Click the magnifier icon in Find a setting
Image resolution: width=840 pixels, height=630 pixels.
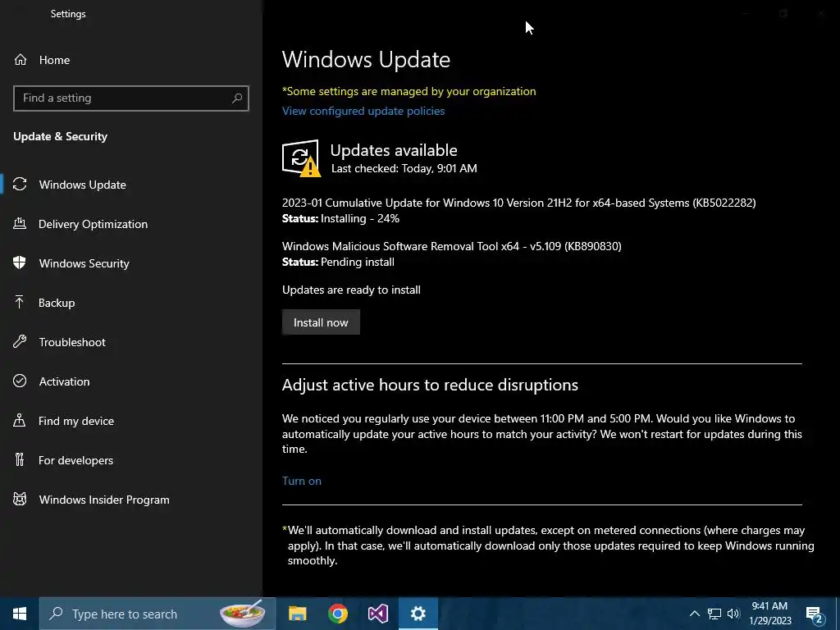(237, 98)
